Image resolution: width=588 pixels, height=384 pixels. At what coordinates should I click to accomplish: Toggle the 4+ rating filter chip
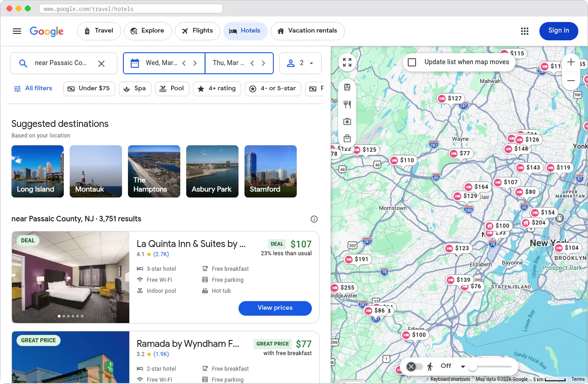coord(217,88)
